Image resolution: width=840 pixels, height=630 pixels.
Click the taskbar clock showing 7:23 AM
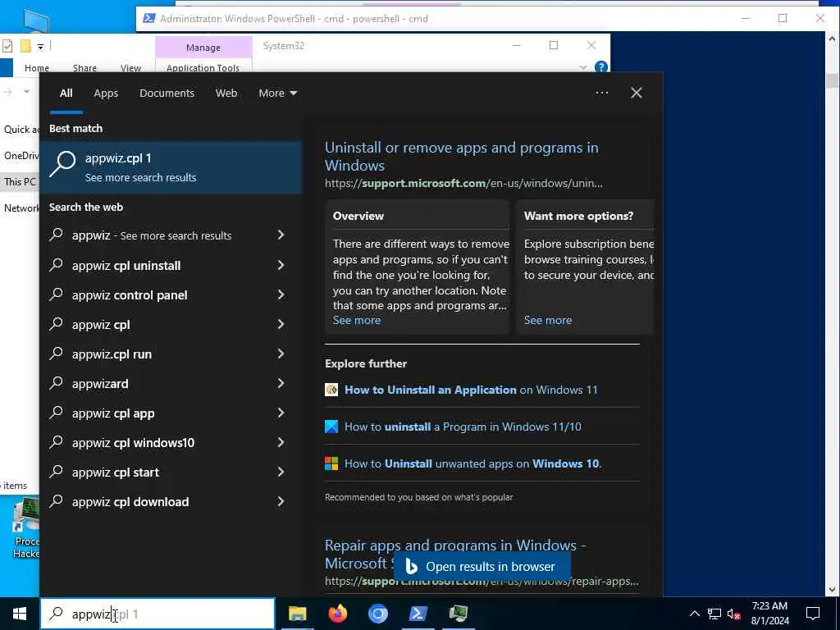coord(769,614)
